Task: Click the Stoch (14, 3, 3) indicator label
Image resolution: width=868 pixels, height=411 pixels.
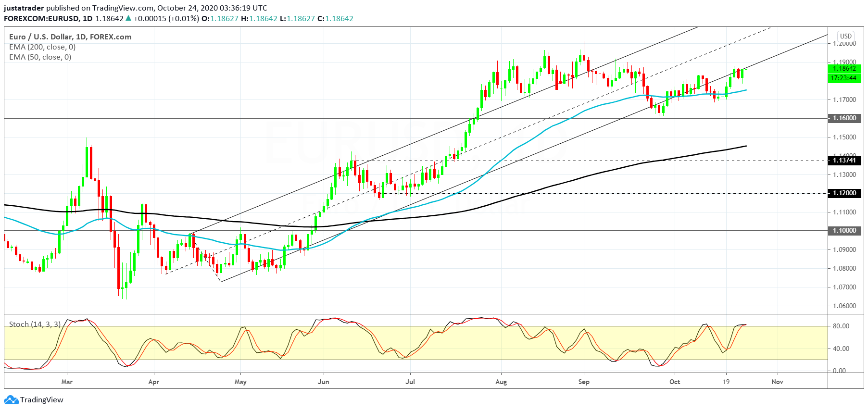Action: [x=35, y=324]
